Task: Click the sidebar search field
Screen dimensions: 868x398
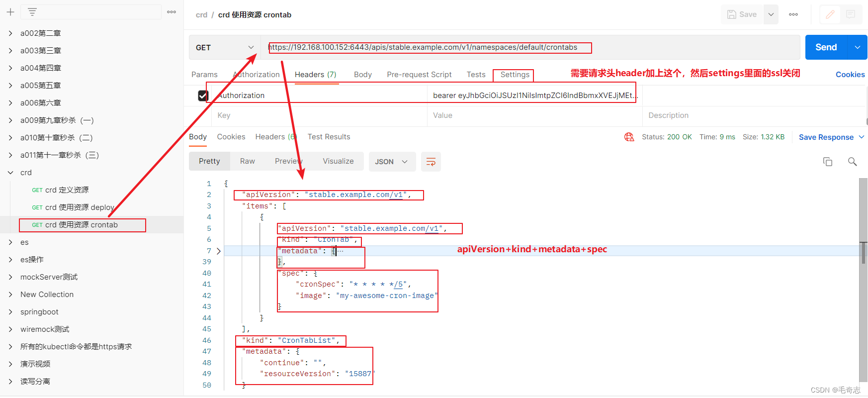Action: pyautogui.click(x=91, y=12)
